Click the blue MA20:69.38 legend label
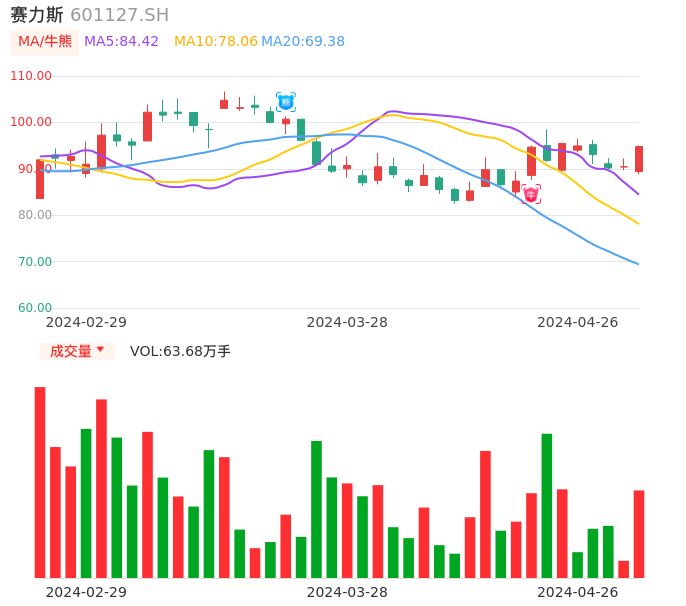686x606 pixels. click(x=303, y=42)
